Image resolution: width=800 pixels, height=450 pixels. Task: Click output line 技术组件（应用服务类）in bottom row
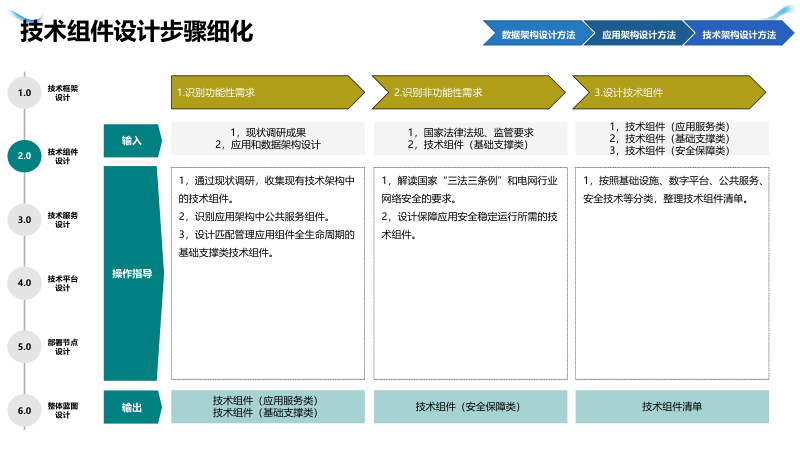265,401
